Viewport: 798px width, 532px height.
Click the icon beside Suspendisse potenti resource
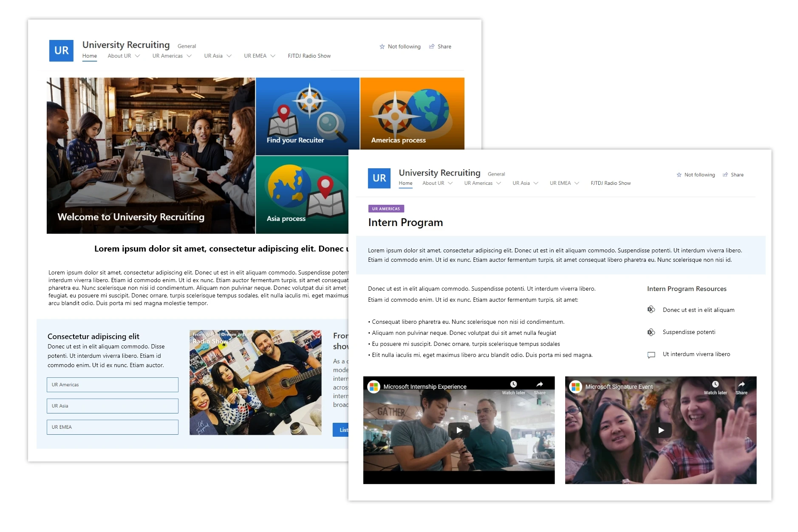click(651, 332)
